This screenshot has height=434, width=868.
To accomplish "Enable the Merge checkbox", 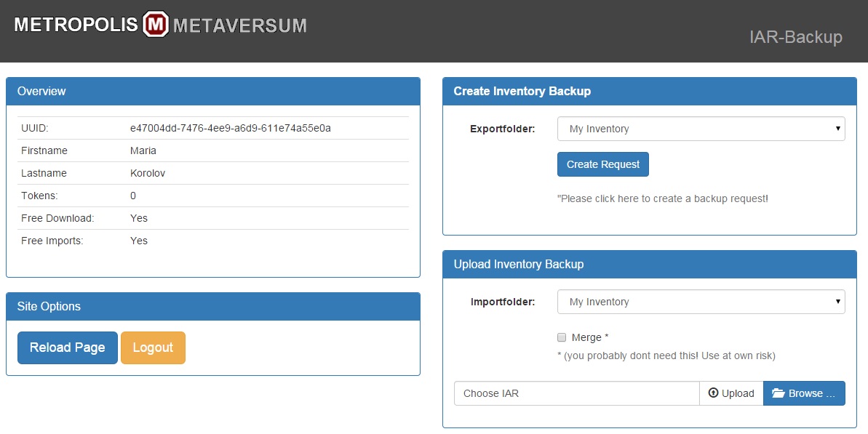I will (562, 337).
